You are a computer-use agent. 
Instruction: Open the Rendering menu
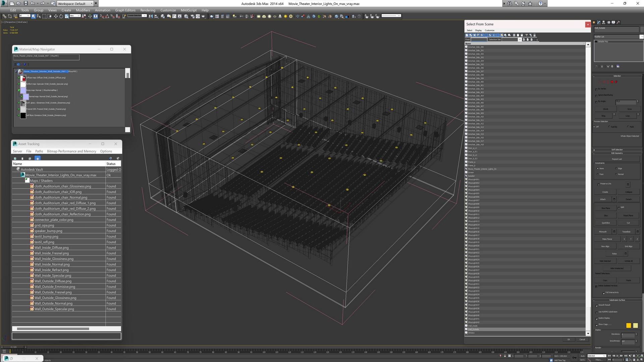pos(148,10)
